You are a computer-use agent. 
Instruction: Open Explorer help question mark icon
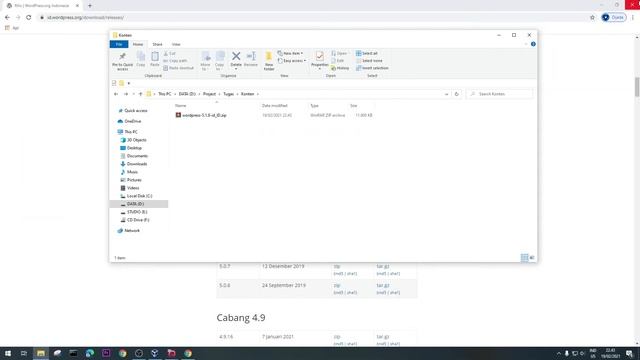pyautogui.click(x=533, y=44)
